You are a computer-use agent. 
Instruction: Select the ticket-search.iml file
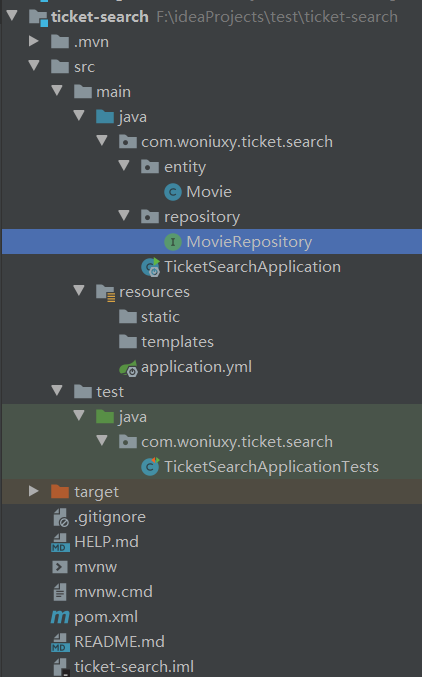(x=124, y=667)
